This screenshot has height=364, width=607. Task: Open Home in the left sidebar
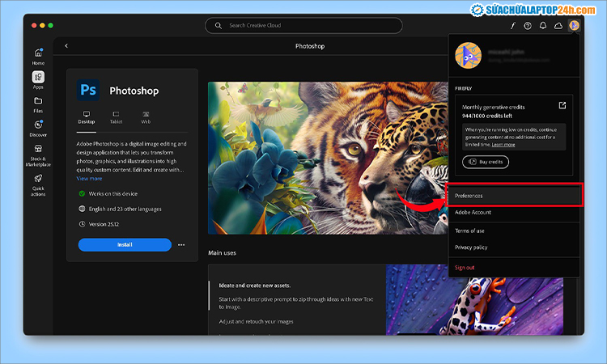pos(38,56)
